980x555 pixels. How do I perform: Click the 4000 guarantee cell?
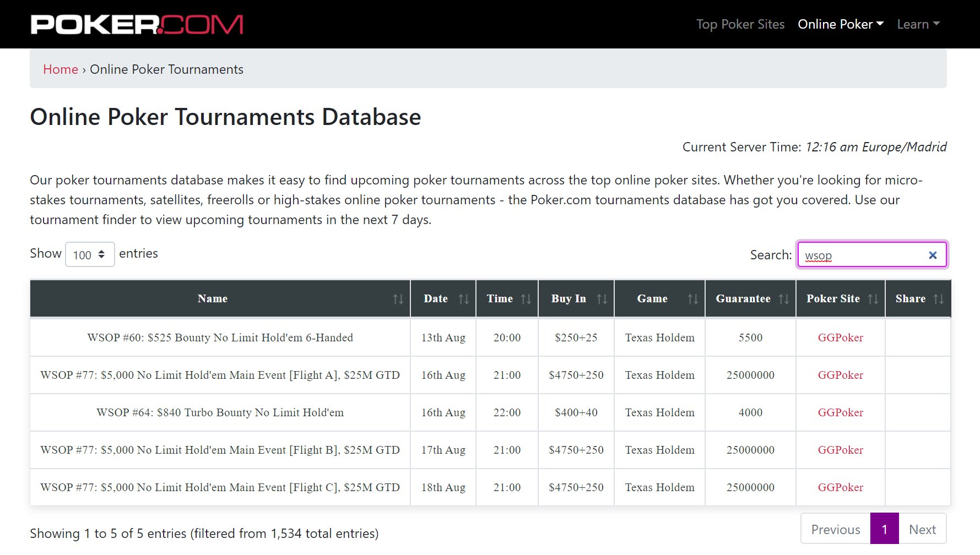tap(751, 412)
